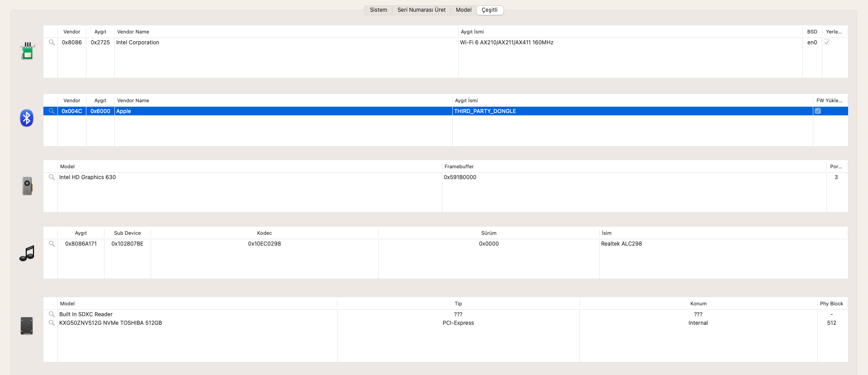Screen dimensions: 868x375
Task: Click magnifier beside KXG50ZNV512G NVMe TOSHIBA drive
Action: pos(52,323)
